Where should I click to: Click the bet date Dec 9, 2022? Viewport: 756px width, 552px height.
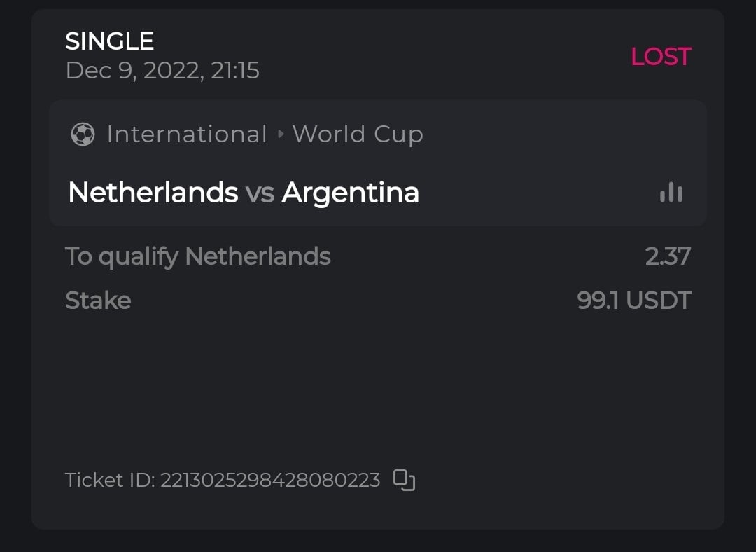pyautogui.click(x=134, y=71)
